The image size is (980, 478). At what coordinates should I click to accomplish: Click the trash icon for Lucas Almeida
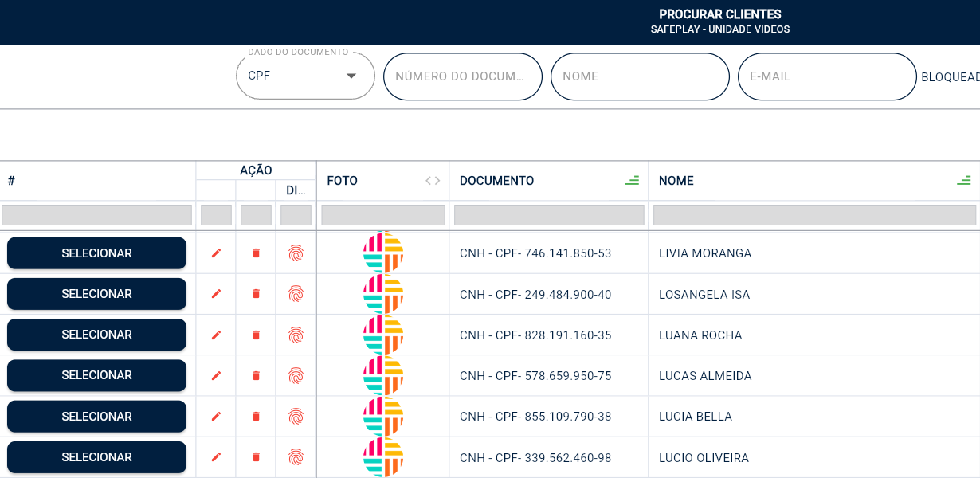point(256,376)
